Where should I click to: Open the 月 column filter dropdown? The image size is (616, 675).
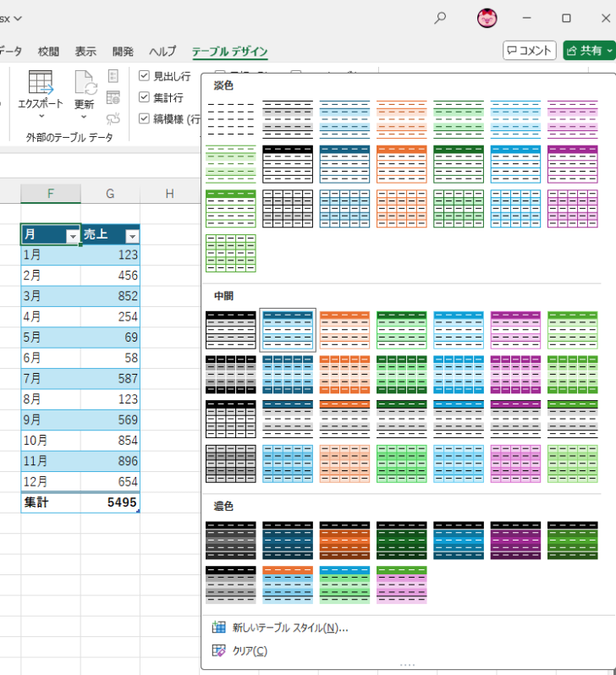pos(72,237)
